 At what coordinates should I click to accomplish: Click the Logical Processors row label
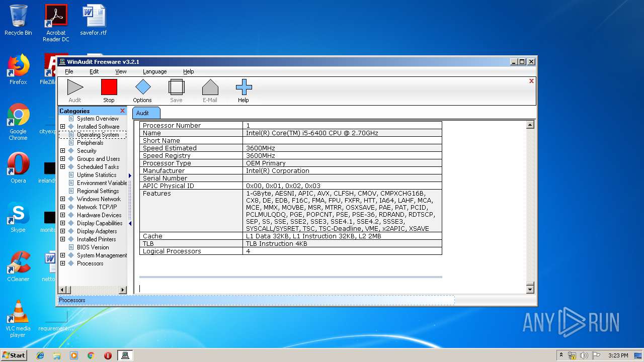(x=172, y=251)
